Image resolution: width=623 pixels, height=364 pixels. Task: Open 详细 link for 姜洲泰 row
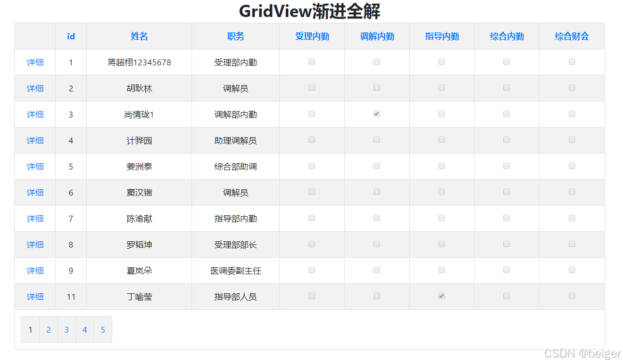(x=35, y=166)
